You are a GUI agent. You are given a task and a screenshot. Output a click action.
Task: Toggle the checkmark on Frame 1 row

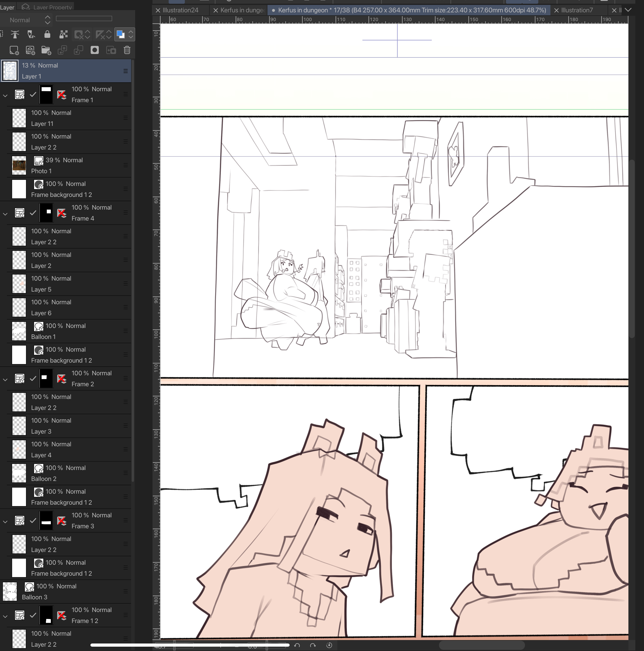(33, 95)
